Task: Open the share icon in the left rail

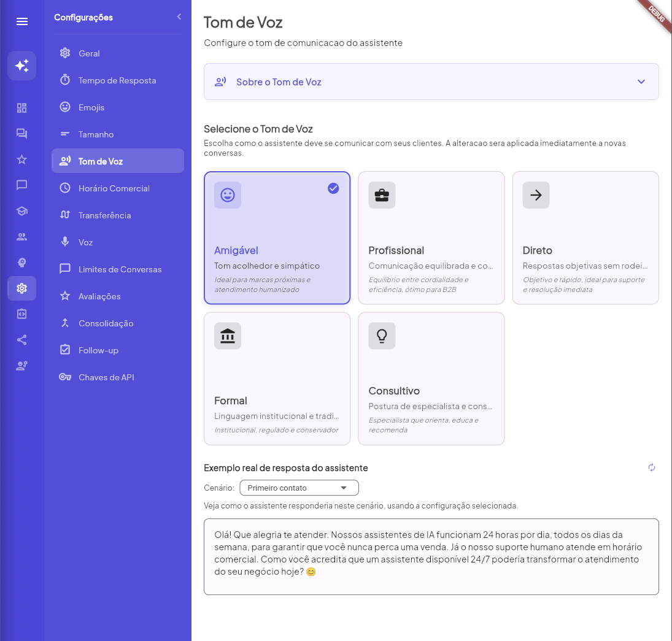Action: (x=22, y=340)
